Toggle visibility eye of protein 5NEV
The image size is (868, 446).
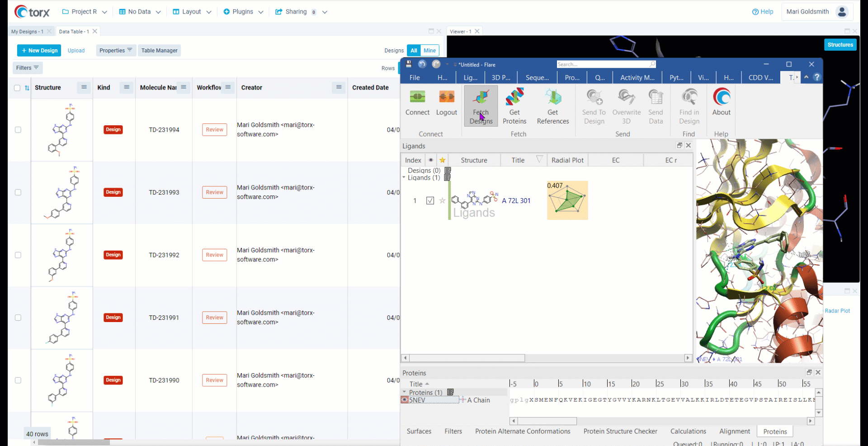(x=405, y=400)
